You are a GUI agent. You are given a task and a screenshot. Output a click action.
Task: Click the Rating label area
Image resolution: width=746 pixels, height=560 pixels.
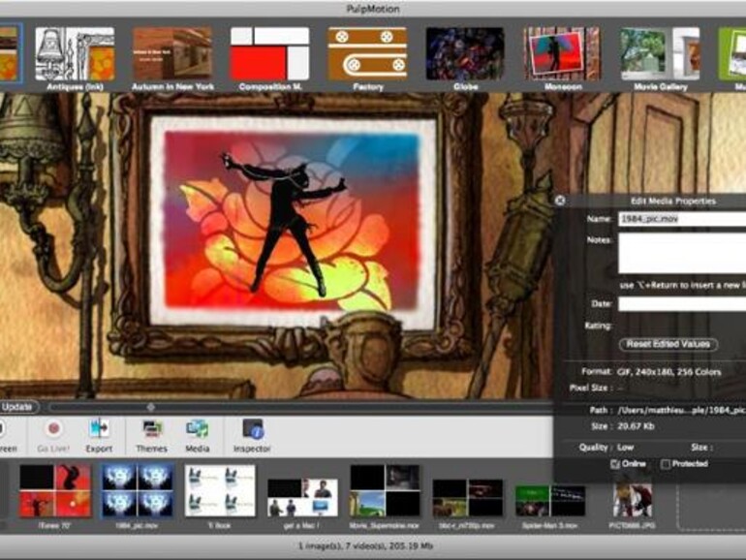coord(598,326)
